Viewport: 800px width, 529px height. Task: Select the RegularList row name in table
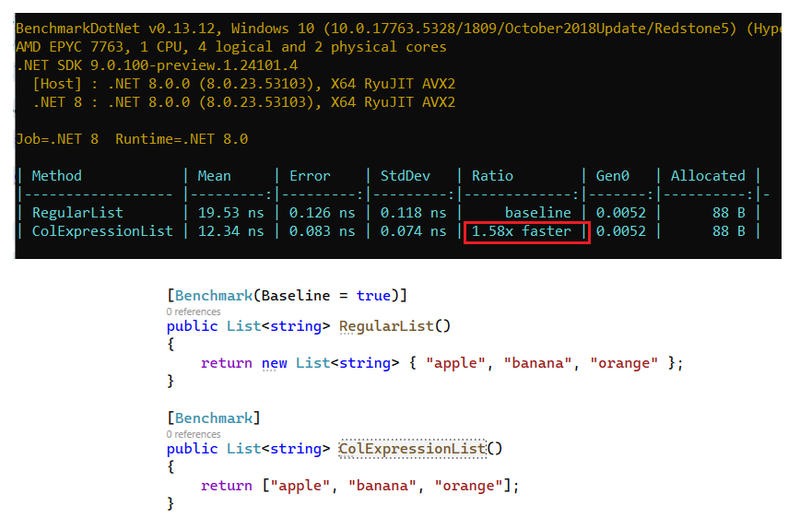[x=78, y=213]
